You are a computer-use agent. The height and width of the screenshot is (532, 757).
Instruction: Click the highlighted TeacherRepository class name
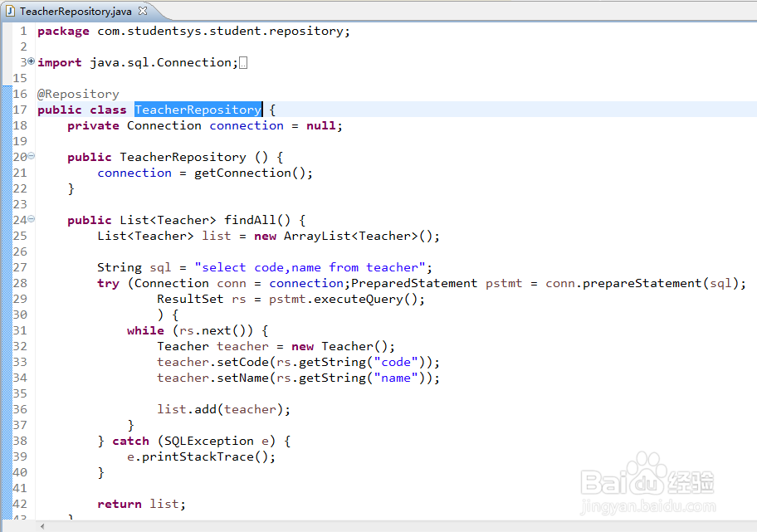(198, 110)
